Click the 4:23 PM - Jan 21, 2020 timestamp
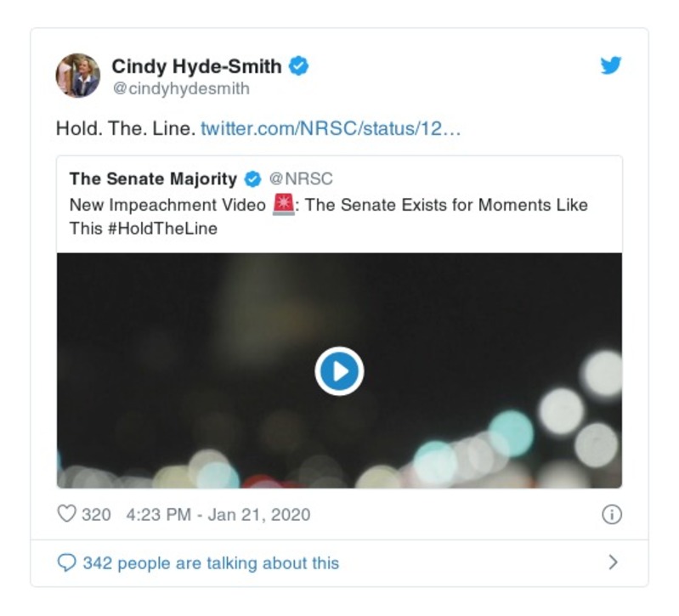679x616 pixels. 218,514
